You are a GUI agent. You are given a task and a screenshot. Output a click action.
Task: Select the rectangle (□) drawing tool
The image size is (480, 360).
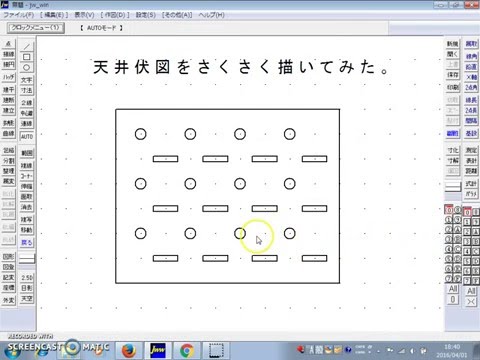pos(27,57)
